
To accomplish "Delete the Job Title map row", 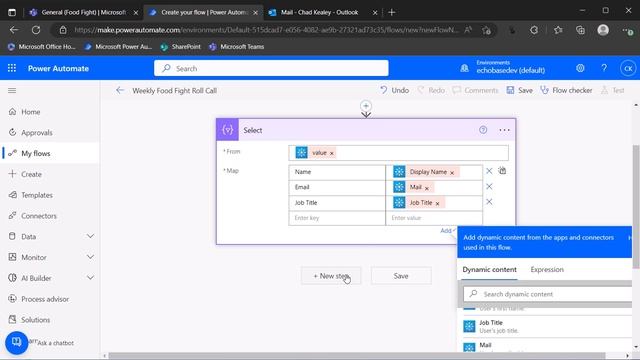I will pos(489,202).
